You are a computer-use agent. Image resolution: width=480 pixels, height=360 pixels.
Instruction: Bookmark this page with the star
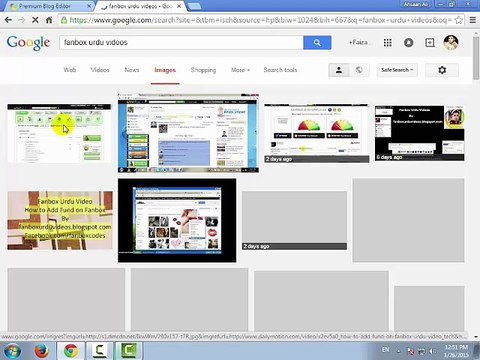(459, 20)
